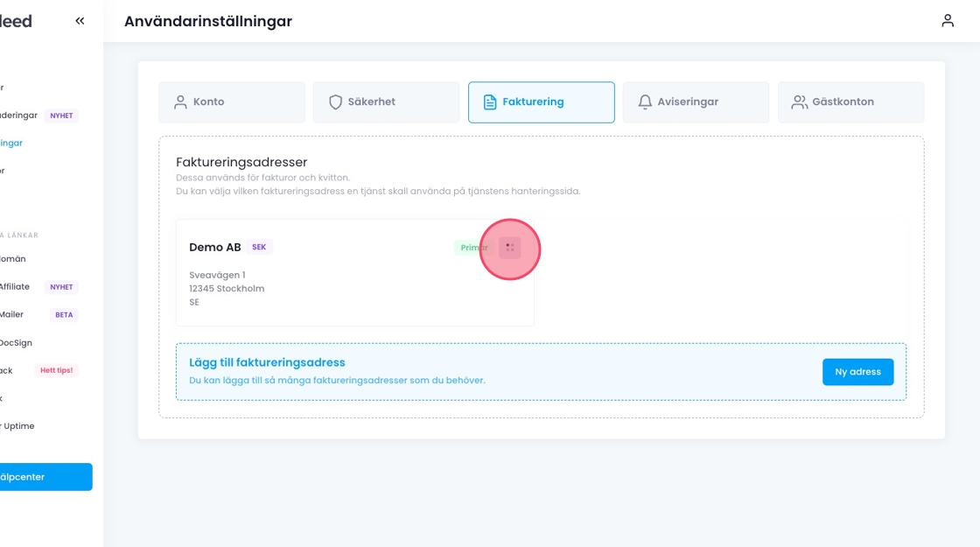Click the BETA badge next to Mailer
The height and width of the screenshot is (547, 980).
click(64, 315)
